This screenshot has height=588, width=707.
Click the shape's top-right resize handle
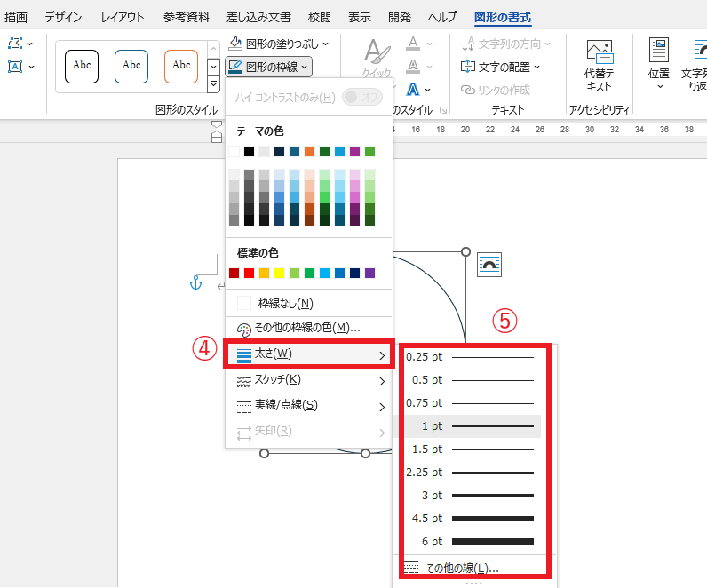465,251
